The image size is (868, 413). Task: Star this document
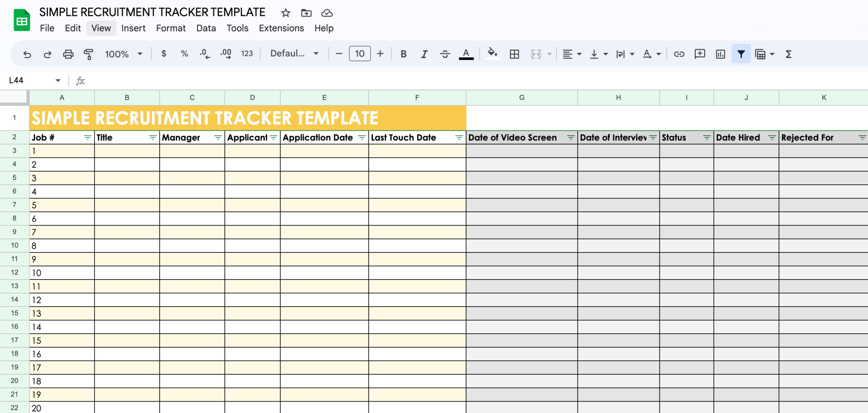pyautogui.click(x=286, y=13)
